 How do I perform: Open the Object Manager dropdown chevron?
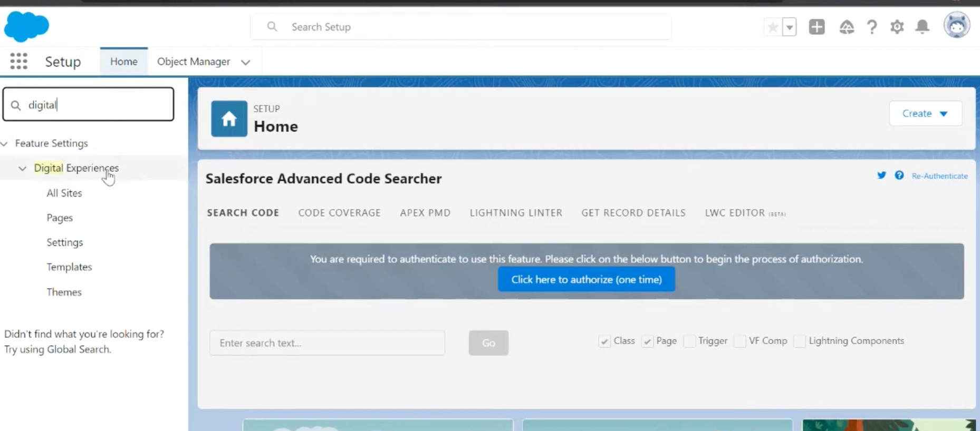point(245,62)
